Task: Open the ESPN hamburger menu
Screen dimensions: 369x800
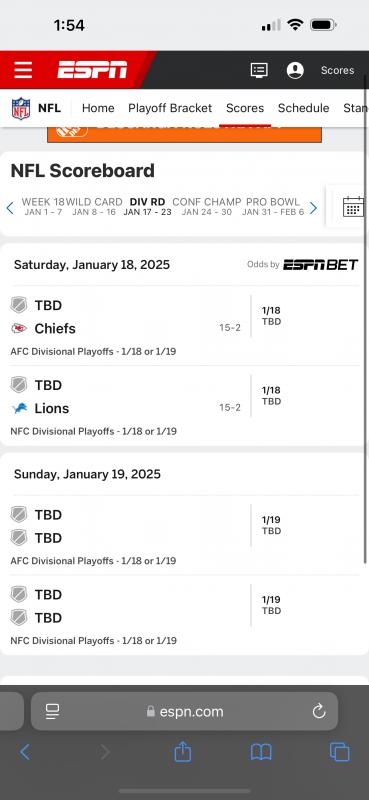Action: click(23, 70)
